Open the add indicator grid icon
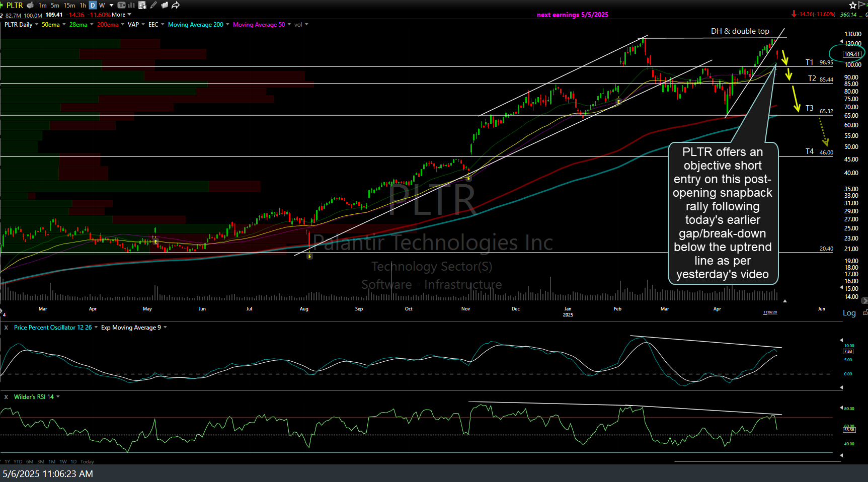This screenshot has width=868, height=482. click(x=142, y=5)
